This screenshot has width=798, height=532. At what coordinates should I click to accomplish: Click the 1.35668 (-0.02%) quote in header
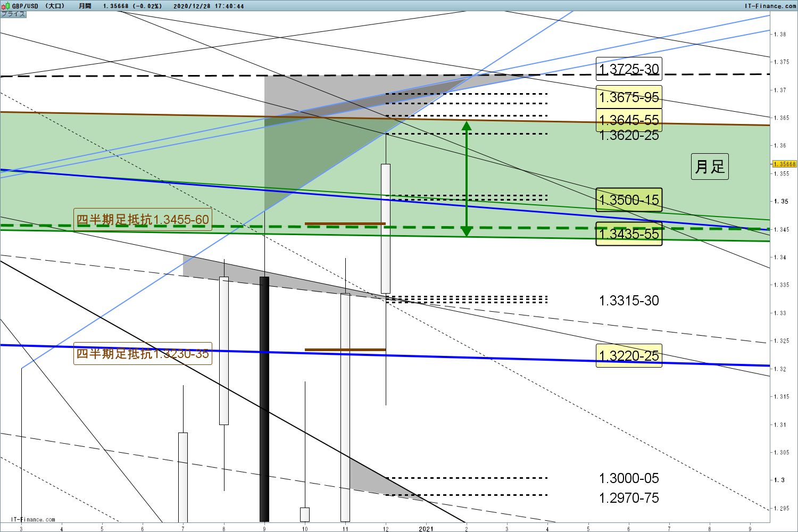[132, 6]
